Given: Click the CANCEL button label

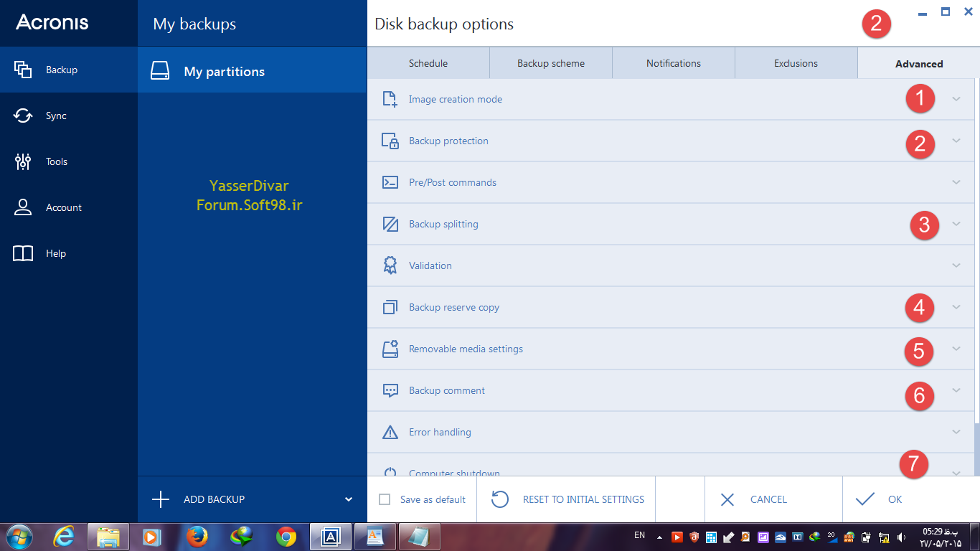Looking at the screenshot, I should pyautogui.click(x=768, y=499).
